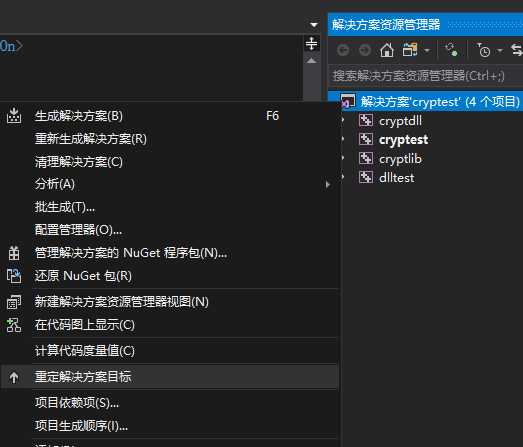Open the dropdown arrow next to the view switch icon
Viewport: 523px width, 447px height.
[427, 51]
